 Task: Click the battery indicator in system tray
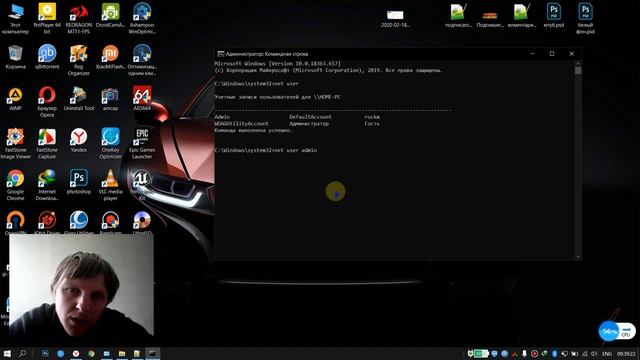pyautogui.click(x=481, y=353)
